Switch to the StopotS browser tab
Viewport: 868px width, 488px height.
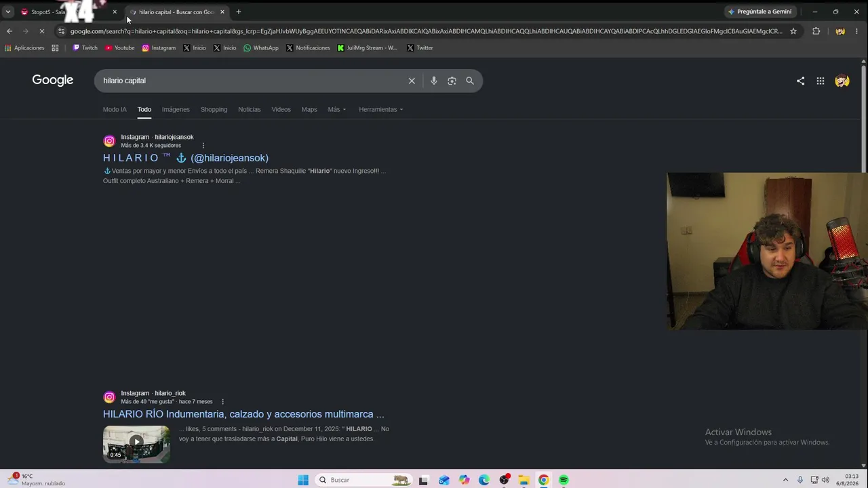tap(68, 12)
